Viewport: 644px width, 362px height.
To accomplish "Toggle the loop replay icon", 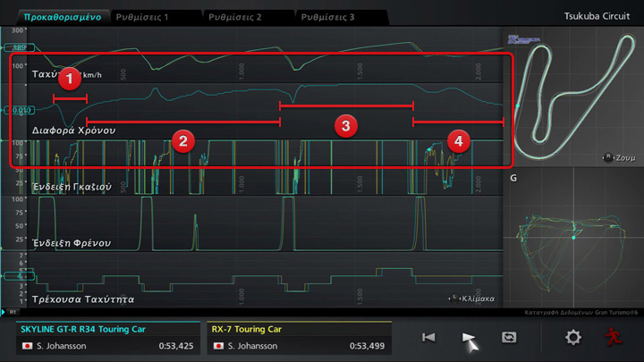I will point(510,337).
